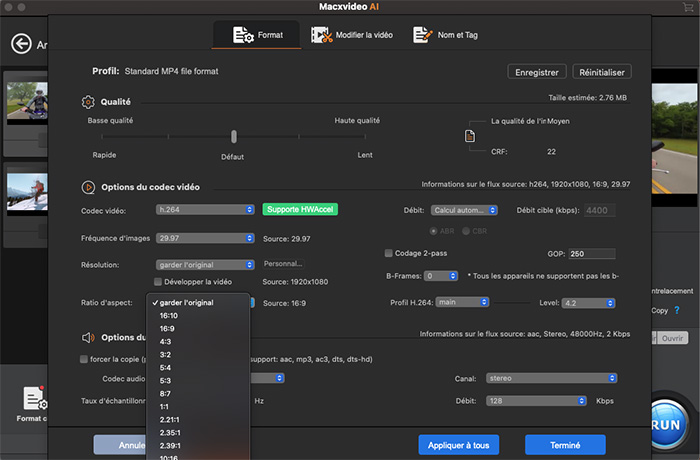
Task: Choose 2.21:1 aspect ratio
Action: coord(197,420)
